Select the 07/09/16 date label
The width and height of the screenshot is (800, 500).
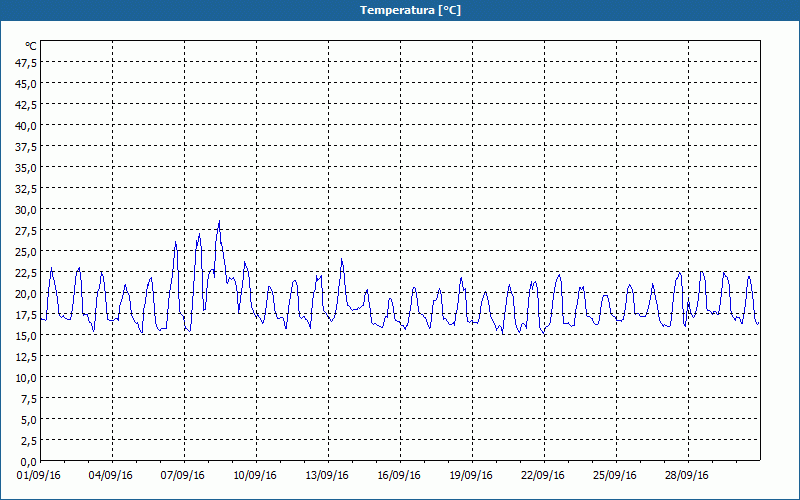click(182, 476)
